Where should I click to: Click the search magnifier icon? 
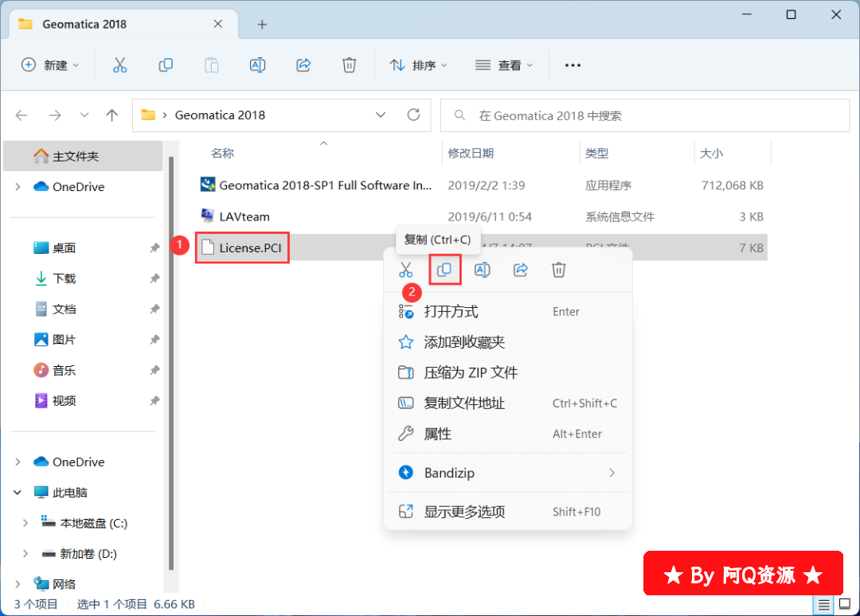(459, 115)
